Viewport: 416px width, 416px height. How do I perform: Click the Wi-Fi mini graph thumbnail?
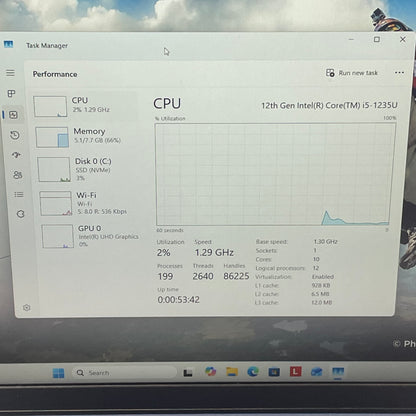pyautogui.click(x=56, y=203)
